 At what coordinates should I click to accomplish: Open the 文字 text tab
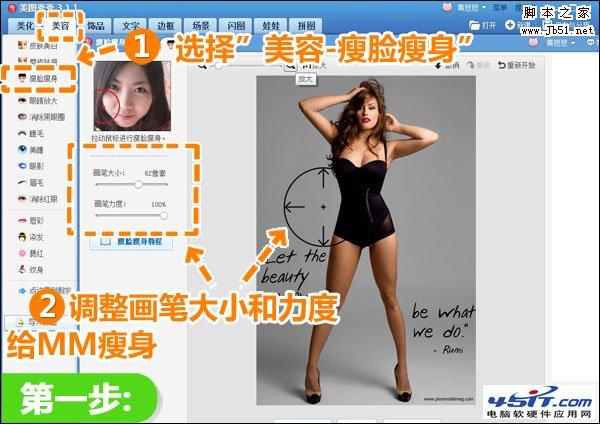click(x=130, y=26)
